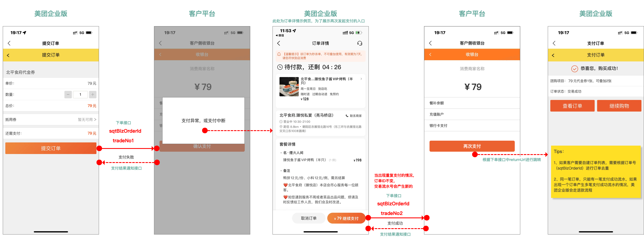Tap location pin icon by 距您 8.8km
Viewport: 644px width, 237px height.
coord(281,127)
